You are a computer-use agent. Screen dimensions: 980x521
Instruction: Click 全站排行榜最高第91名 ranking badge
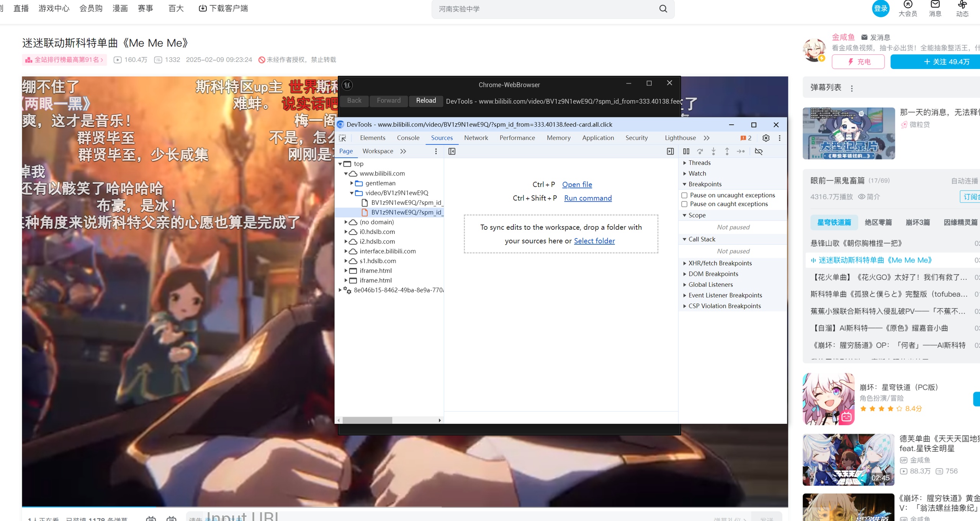[64, 60]
